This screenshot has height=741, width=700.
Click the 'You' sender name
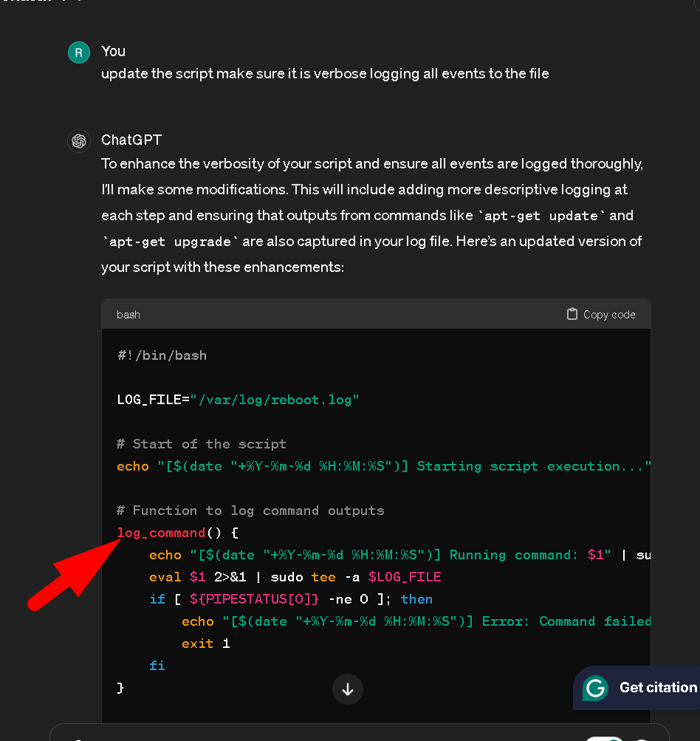[114, 51]
